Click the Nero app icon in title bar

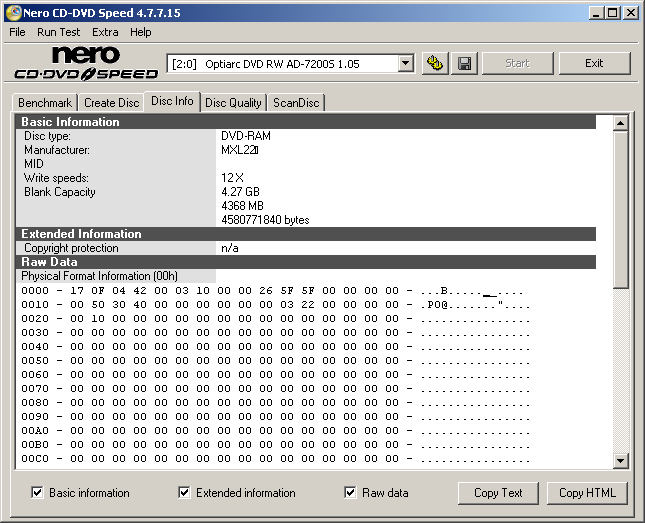[12, 12]
